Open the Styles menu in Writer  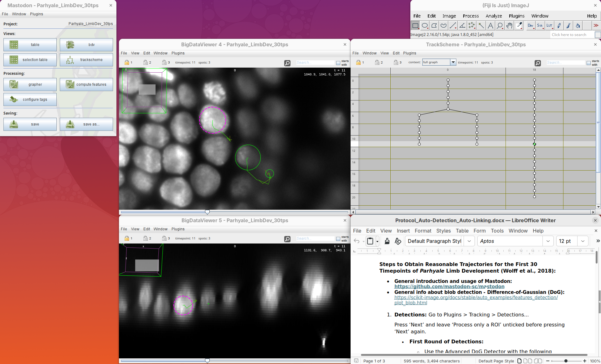pyautogui.click(x=443, y=231)
